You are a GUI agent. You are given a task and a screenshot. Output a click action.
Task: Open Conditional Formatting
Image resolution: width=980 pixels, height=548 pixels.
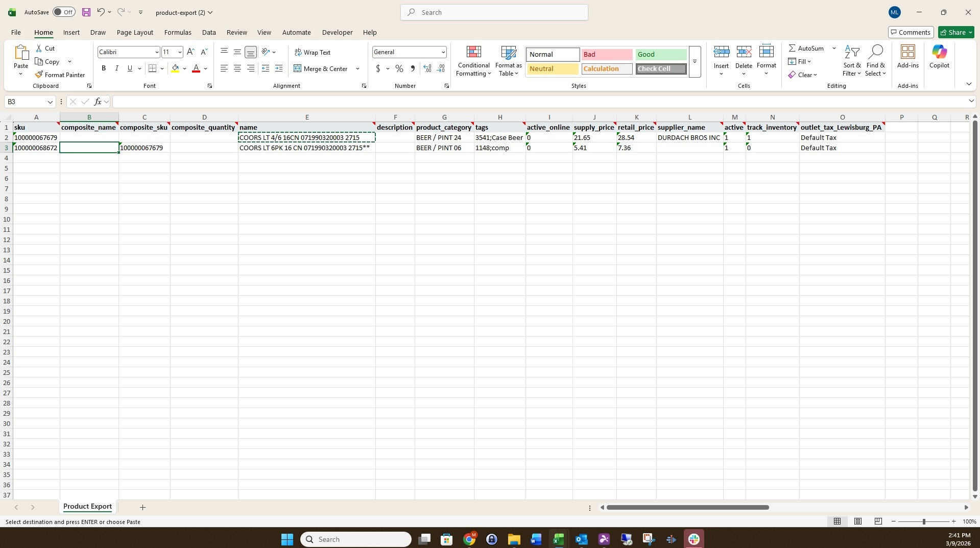pyautogui.click(x=473, y=61)
